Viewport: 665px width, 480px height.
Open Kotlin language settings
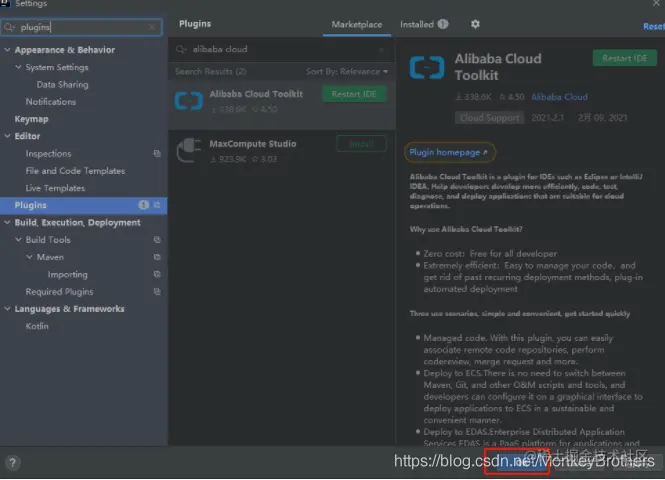click(37, 326)
